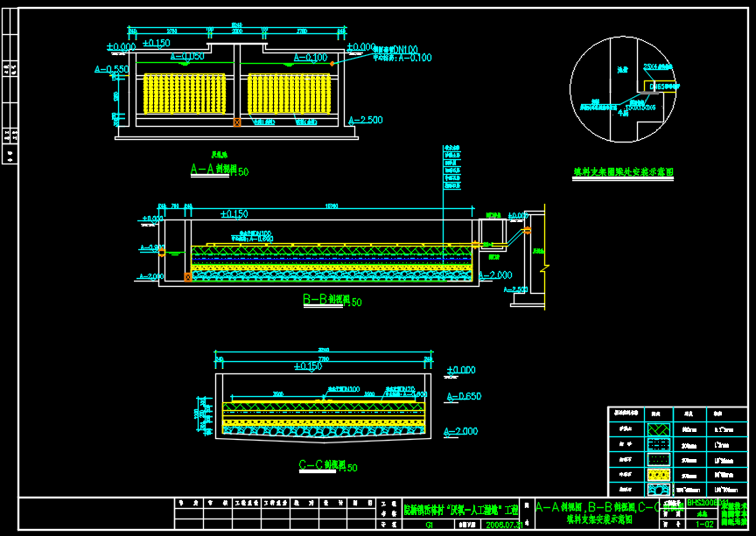
Task: Select the ±0.150 elevation in C-C section
Action: pyautogui.click(x=308, y=367)
